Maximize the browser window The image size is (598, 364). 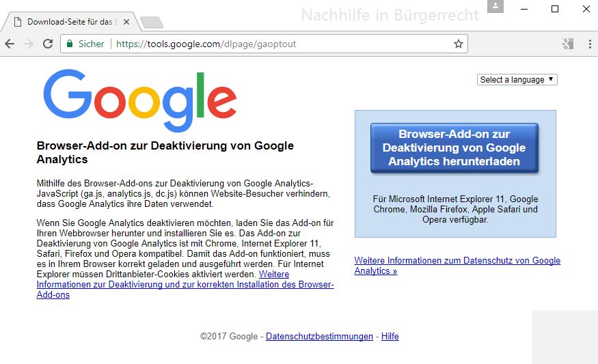pos(555,9)
